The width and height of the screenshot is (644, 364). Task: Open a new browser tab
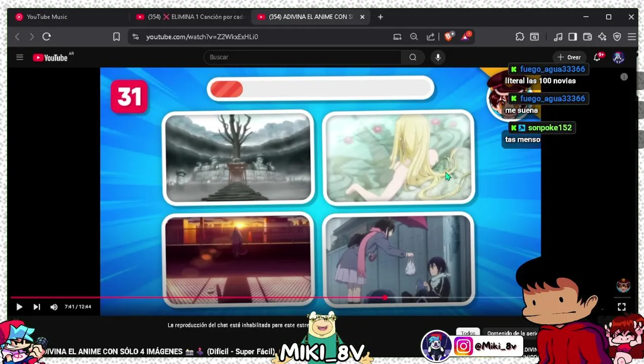(x=380, y=17)
